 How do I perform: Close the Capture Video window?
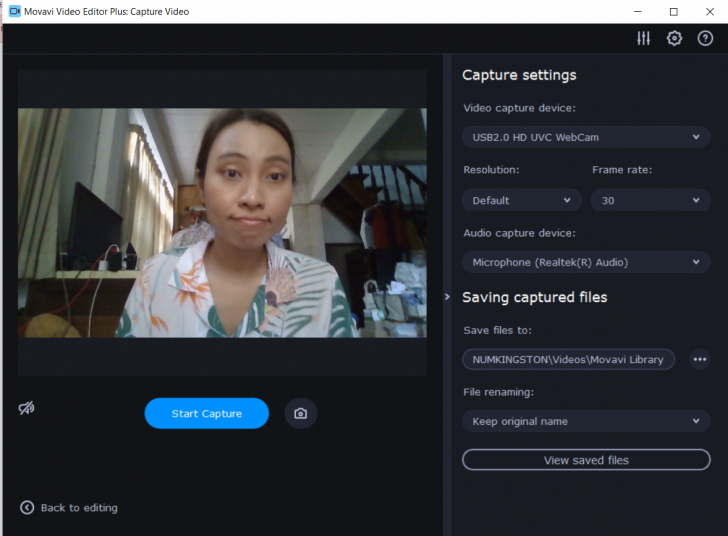point(709,12)
